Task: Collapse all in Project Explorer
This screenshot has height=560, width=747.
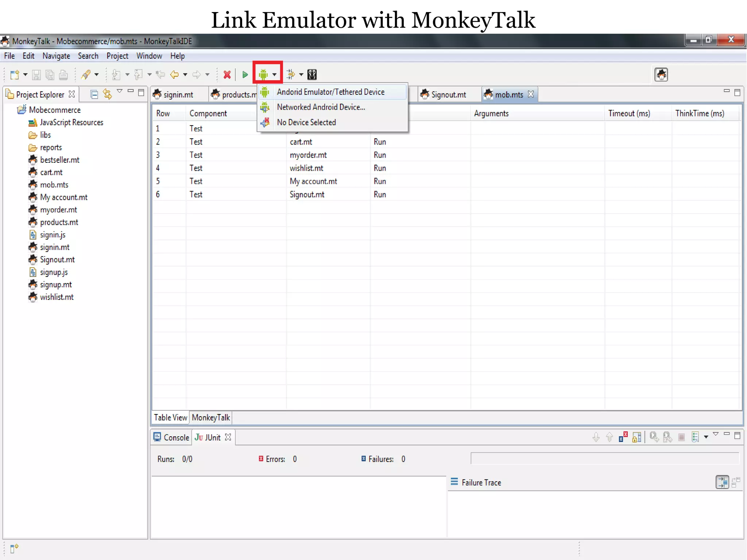Action: pyautogui.click(x=94, y=94)
